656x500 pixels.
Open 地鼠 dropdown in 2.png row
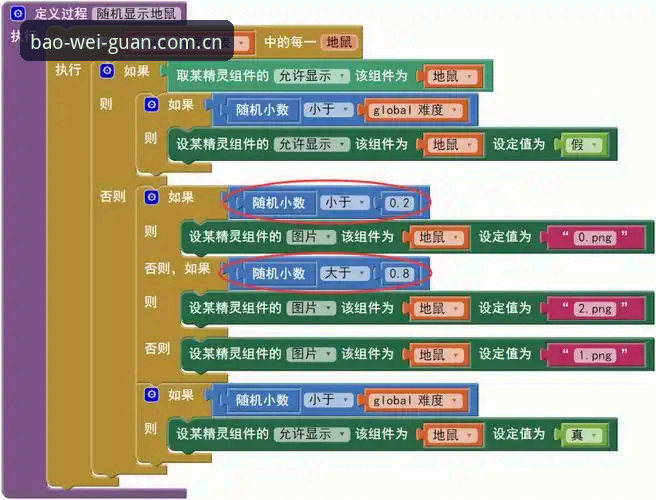[439, 309]
